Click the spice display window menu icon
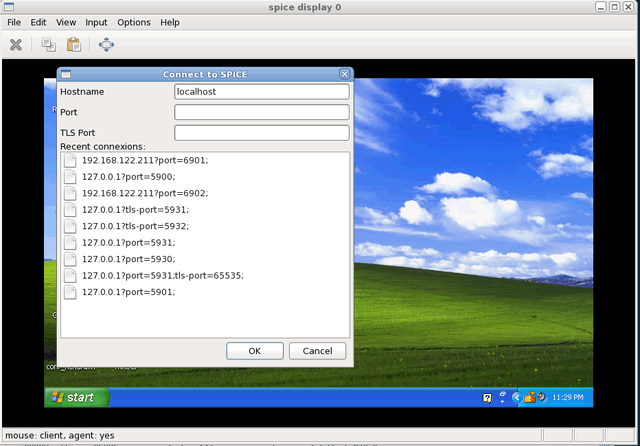Viewport: 640px width, 446px height. coord(9,7)
